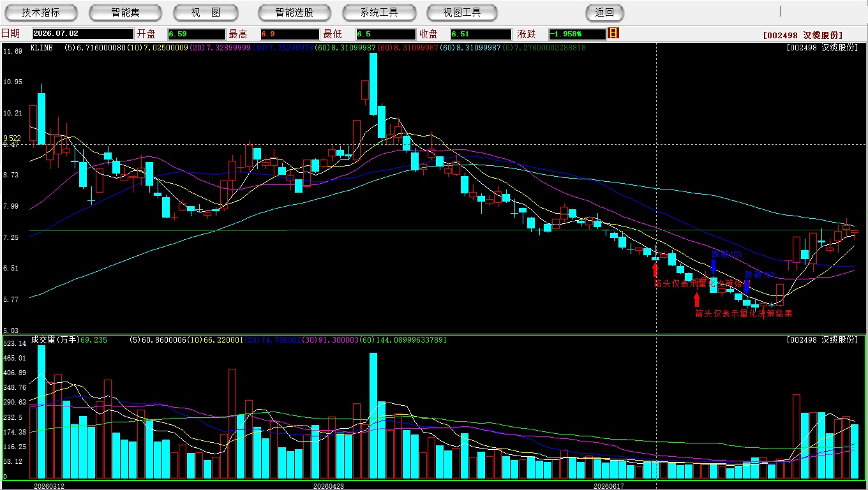Screen dimensions: 868x490
Task: Click the stock name label in the volume panel
Action: pyautogui.click(x=822, y=340)
